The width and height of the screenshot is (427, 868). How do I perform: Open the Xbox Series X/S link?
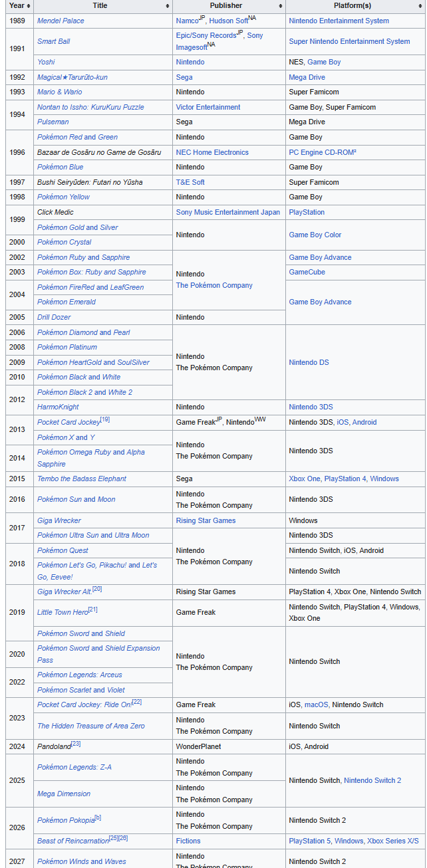click(x=393, y=841)
